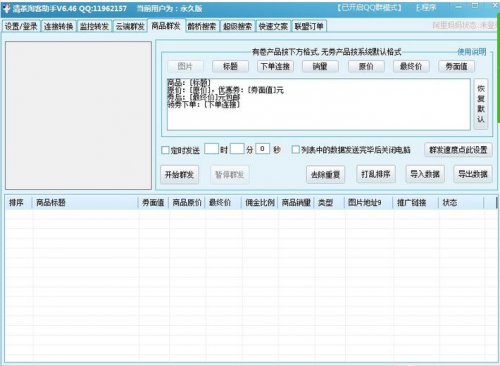Click the 暂停群发 button
The height and width of the screenshot is (366, 500).
pyautogui.click(x=229, y=174)
